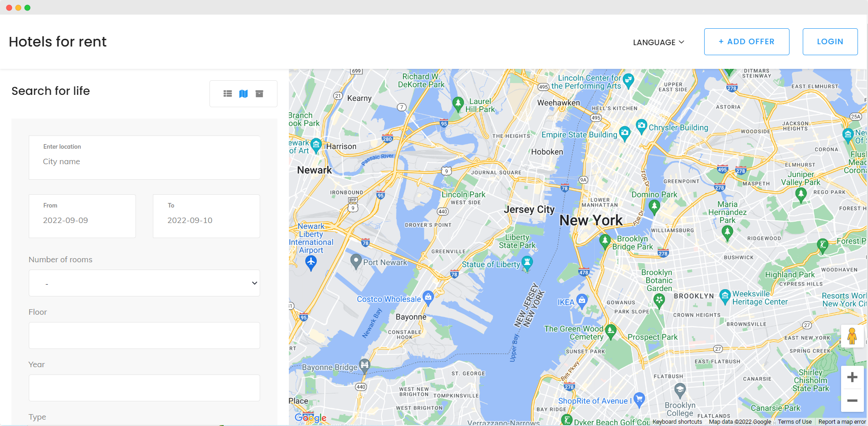The height and width of the screenshot is (426, 868).
Task: Click the LOGIN button
Action: coord(830,42)
